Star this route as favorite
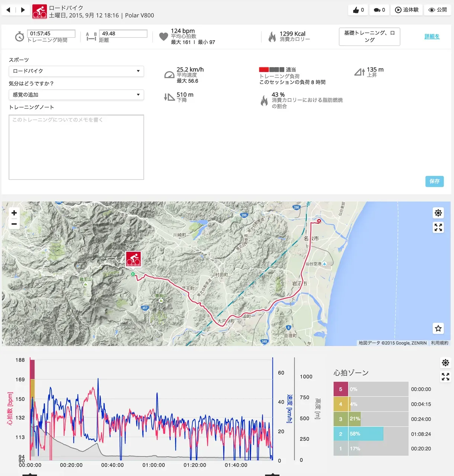This screenshot has height=476, width=454. pyautogui.click(x=438, y=328)
